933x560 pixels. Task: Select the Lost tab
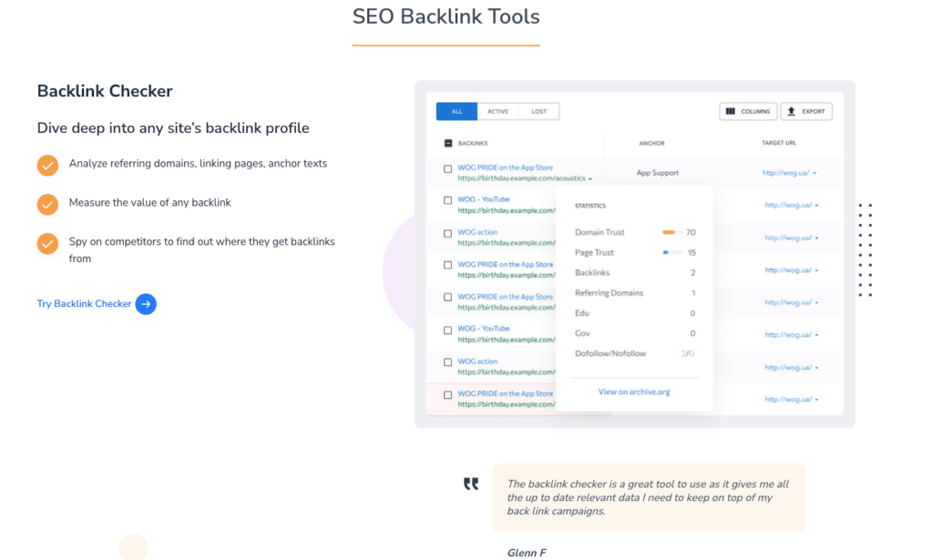(539, 112)
